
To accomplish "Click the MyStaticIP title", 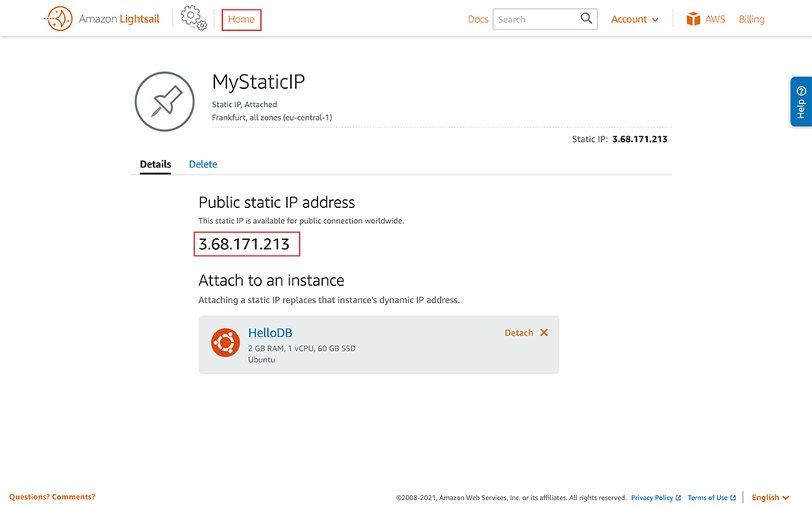I will [x=259, y=82].
